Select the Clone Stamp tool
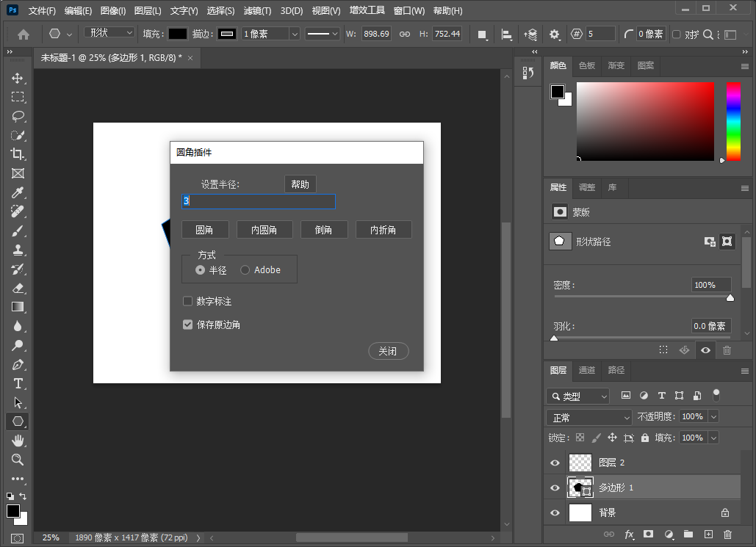 click(x=18, y=250)
